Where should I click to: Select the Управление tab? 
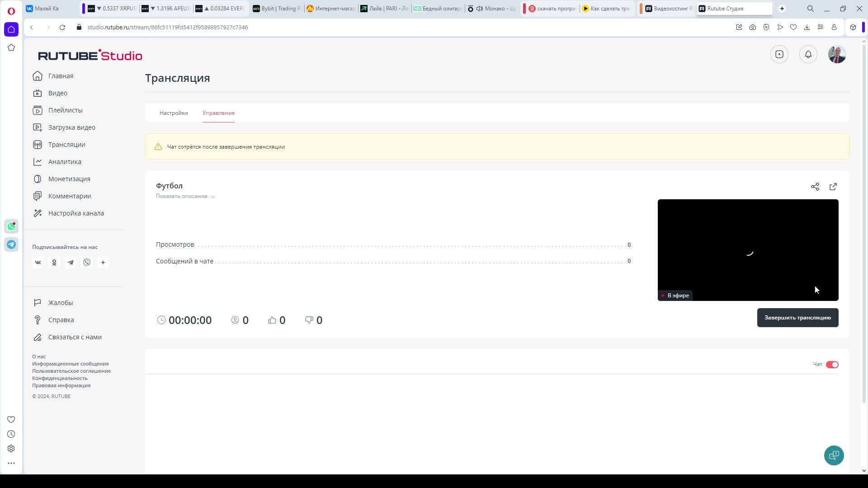pyautogui.click(x=218, y=113)
